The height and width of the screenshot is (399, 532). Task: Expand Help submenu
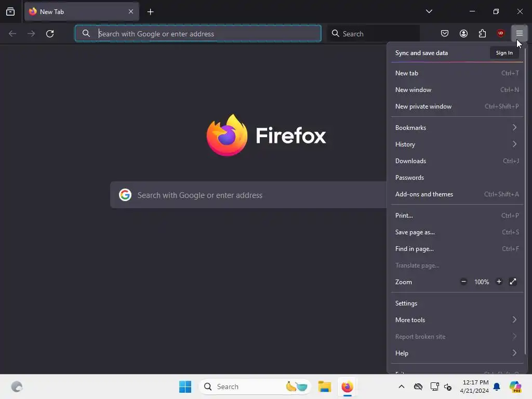[x=457, y=353]
